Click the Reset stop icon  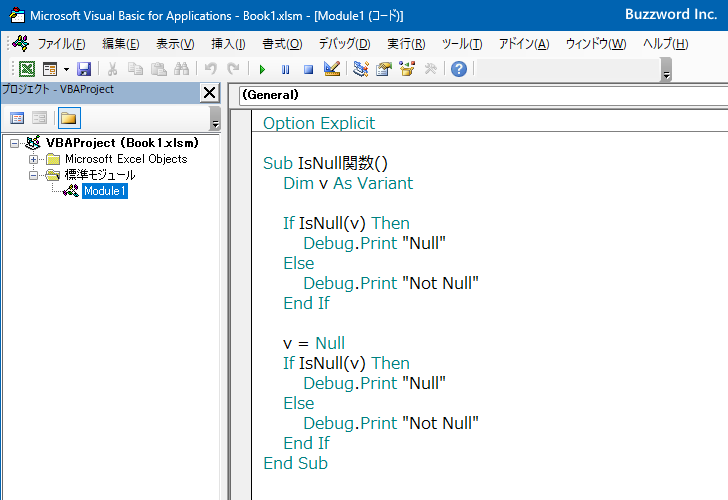pos(308,69)
